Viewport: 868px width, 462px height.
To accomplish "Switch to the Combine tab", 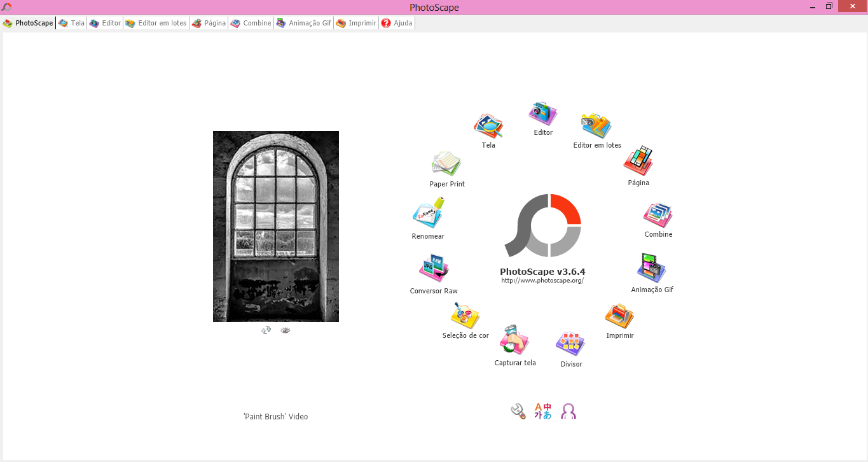I will 251,23.
